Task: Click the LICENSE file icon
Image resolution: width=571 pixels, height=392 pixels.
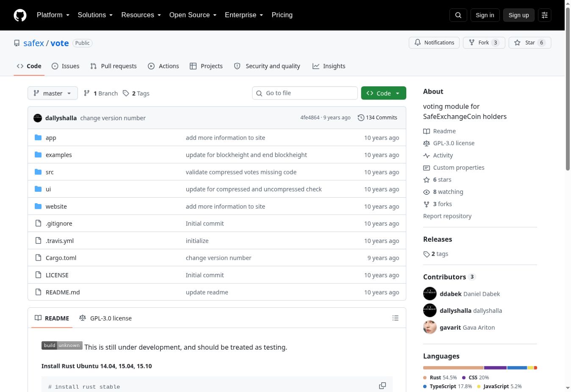Action: (38, 275)
